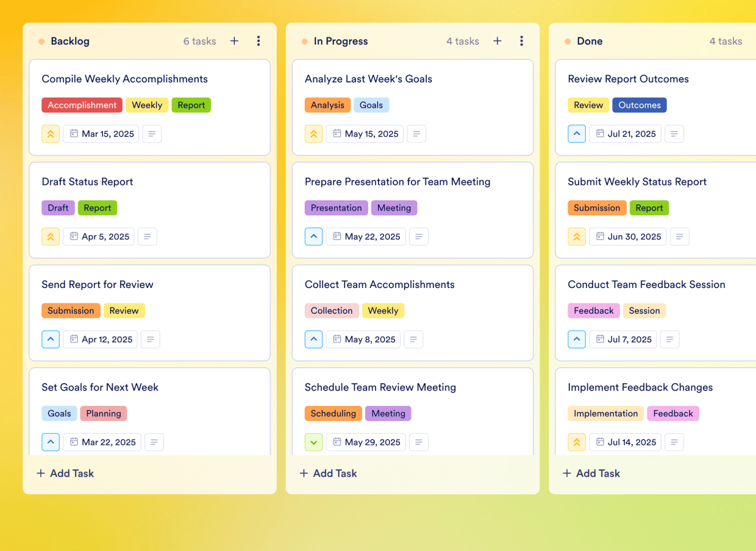Click the description icon on Draft Status Report
The image size is (756, 551).
point(147,236)
